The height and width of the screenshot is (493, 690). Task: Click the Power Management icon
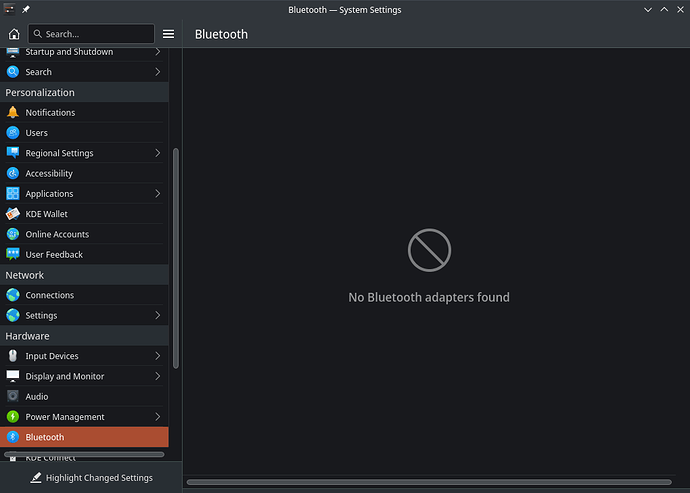(13, 416)
